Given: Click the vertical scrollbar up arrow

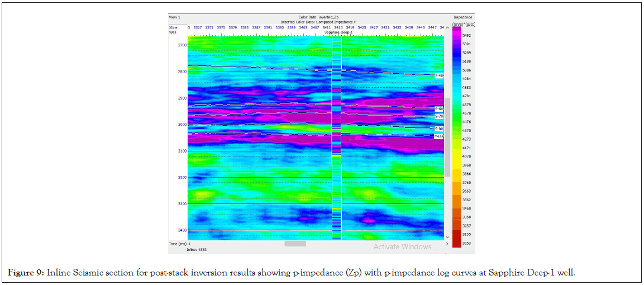Looking at the screenshot, I should tap(447, 28).
